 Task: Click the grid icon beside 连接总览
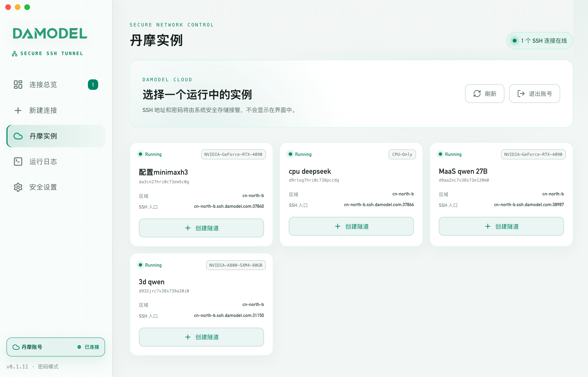[18, 84]
